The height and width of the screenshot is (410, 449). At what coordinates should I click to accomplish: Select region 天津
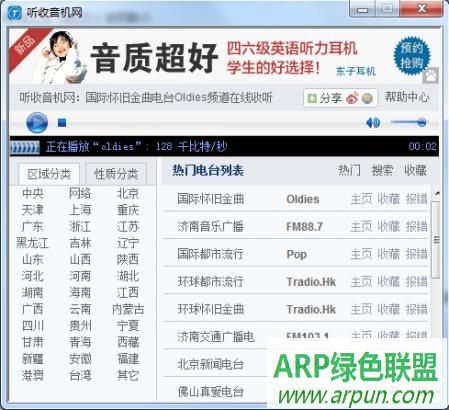pyautogui.click(x=32, y=210)
